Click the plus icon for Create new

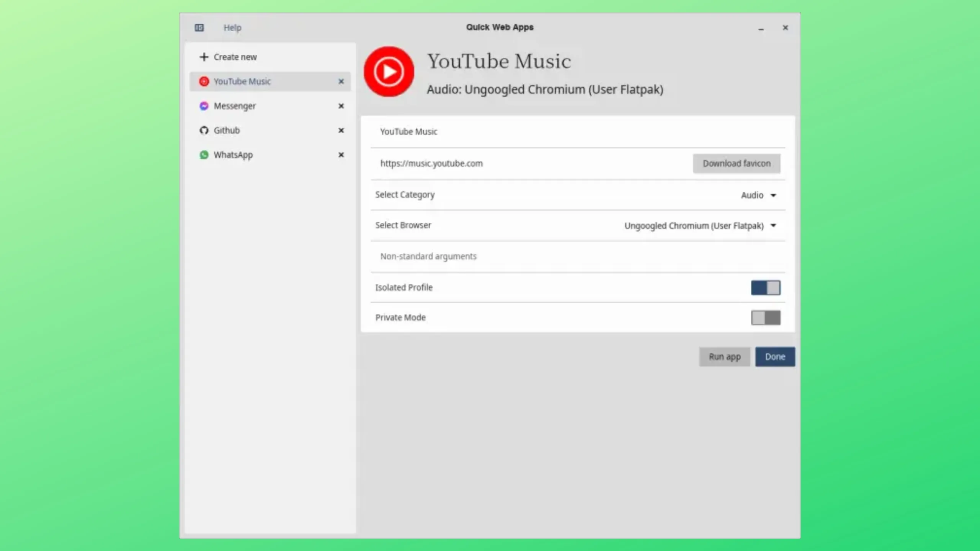(x=204, y=57)
